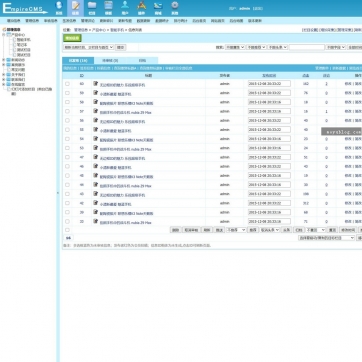This screenshot has height=362, width=362.
Task: Click the document icon in ID 59 row
Action: pos(96,93)
